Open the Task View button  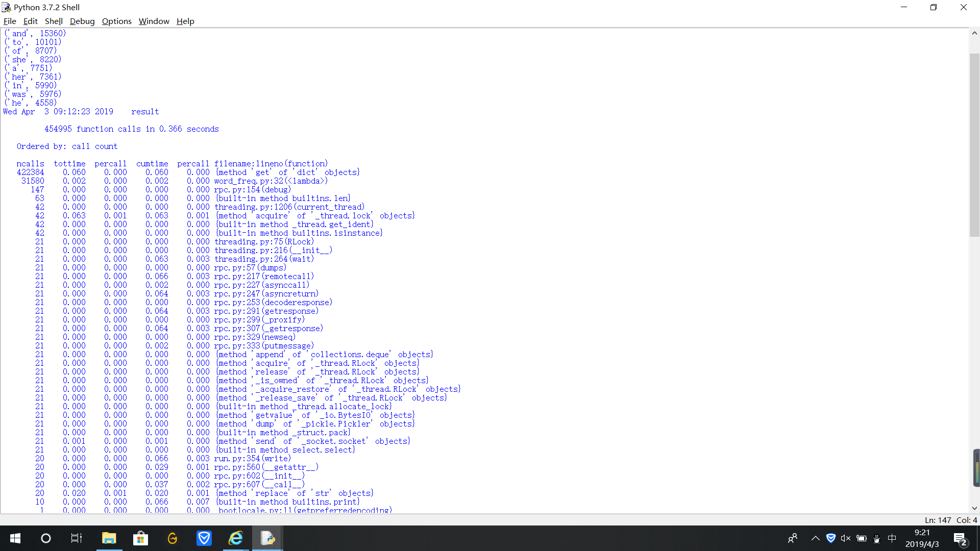point(77,538)
